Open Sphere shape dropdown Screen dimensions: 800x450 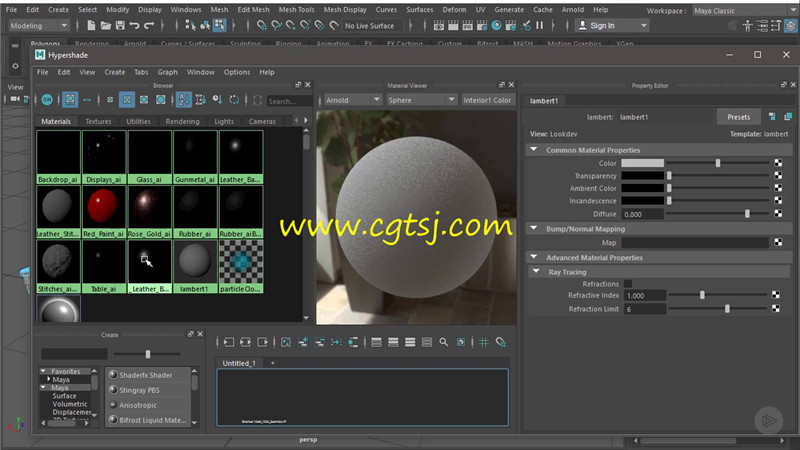[x=422, y=100]
